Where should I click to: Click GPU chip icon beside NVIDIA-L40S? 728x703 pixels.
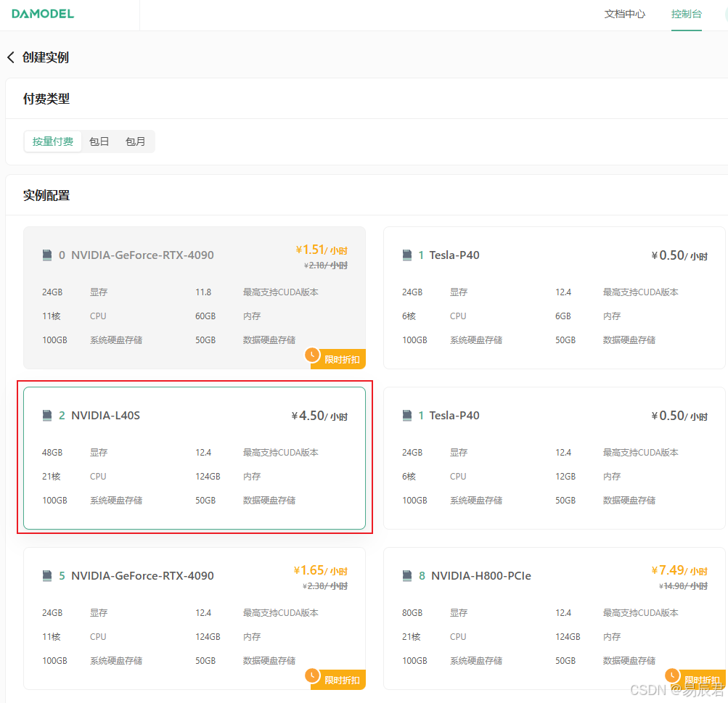point(47,415)
